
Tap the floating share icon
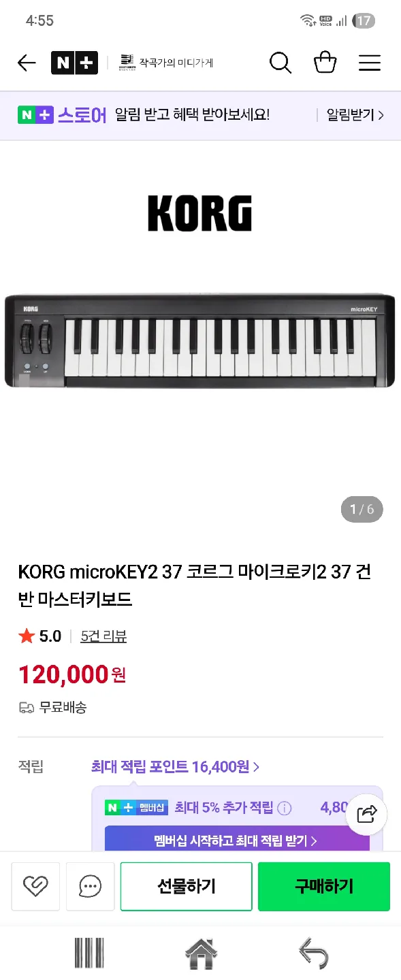pyautogui.click(x=367, y=814)
